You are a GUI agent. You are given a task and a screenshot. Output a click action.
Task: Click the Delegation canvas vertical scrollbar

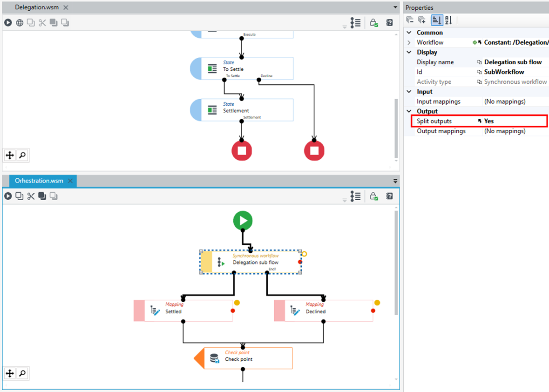pos(396,128)
